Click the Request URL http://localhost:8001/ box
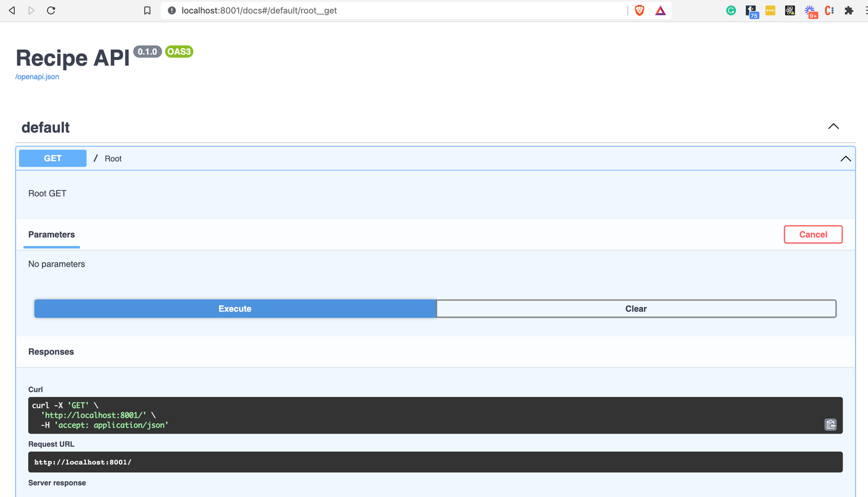The image size is (868, 497). coord(435,462)
